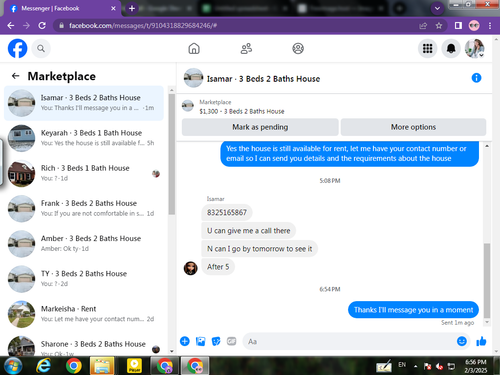This screenshot has width=500, height=375.
Task: Click the More options button
Action: [413, 127]
